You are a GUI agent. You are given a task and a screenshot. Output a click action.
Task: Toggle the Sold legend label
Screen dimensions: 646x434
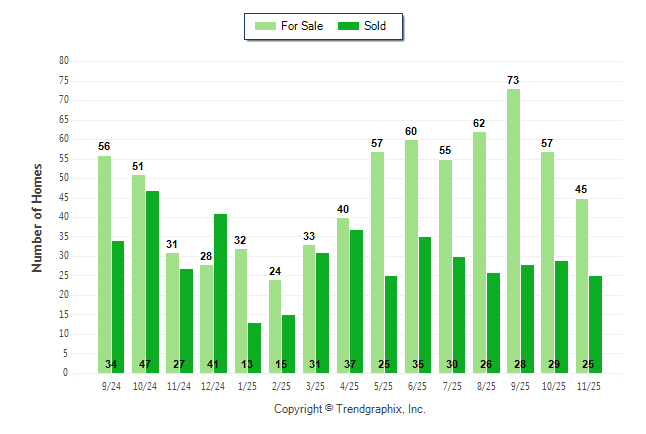(x=374, y=26)
